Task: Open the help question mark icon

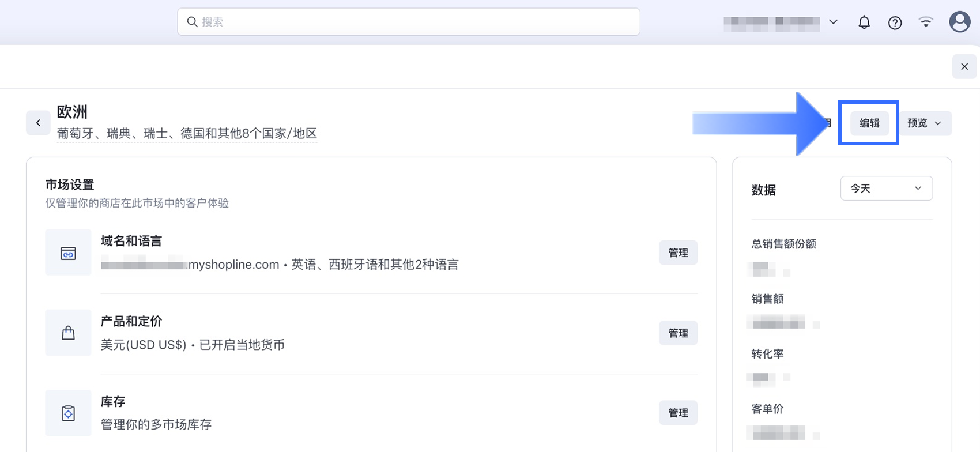Action: click(895, 22)
